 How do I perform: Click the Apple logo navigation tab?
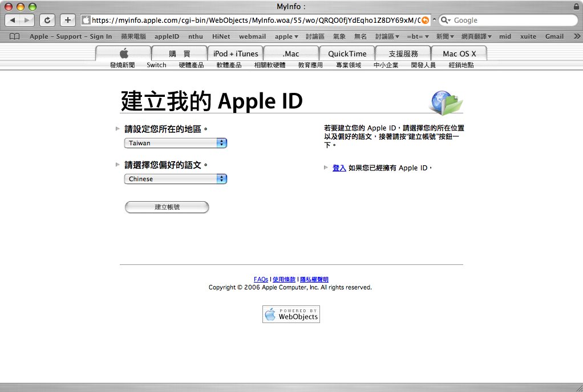tap(124, 54)
